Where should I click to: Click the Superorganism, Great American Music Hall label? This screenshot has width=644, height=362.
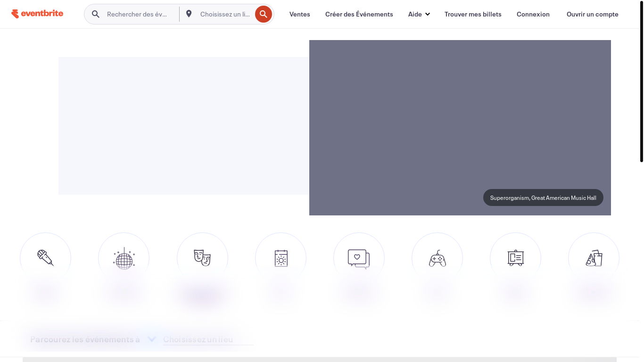click(543, 197)
